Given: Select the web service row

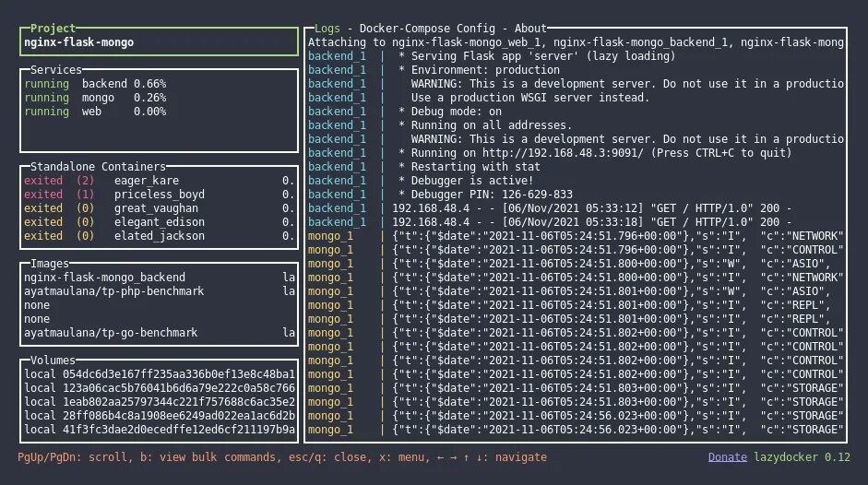Looking at the screenshot, I should [159, 112].
